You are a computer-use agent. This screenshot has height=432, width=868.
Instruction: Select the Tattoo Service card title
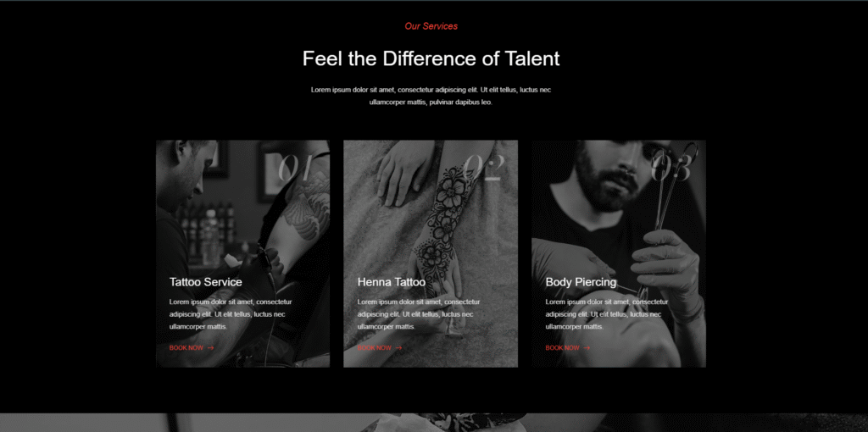tap(205, 282)
